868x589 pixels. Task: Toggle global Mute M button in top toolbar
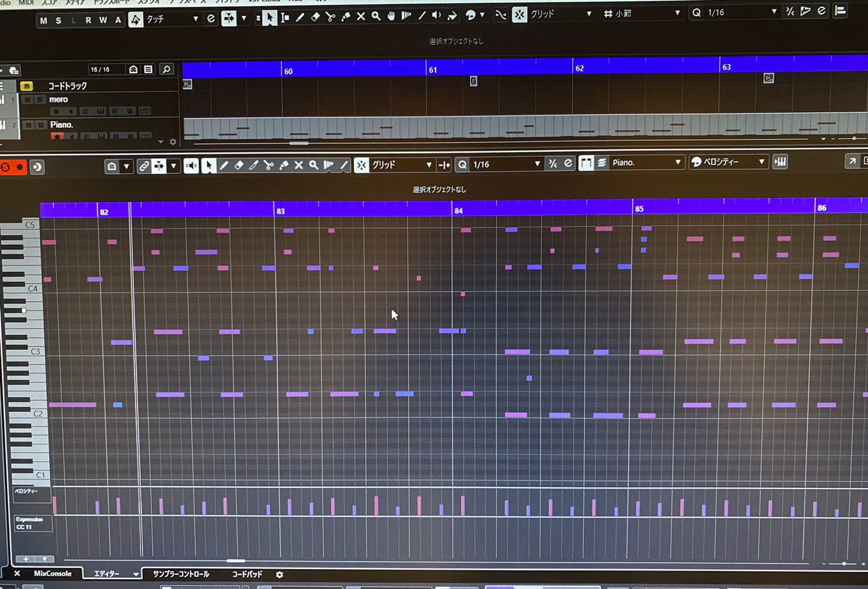click(44, 21)
